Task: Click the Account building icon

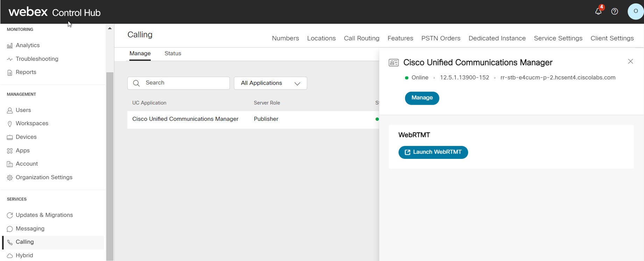Action: (x=10, y=164)
